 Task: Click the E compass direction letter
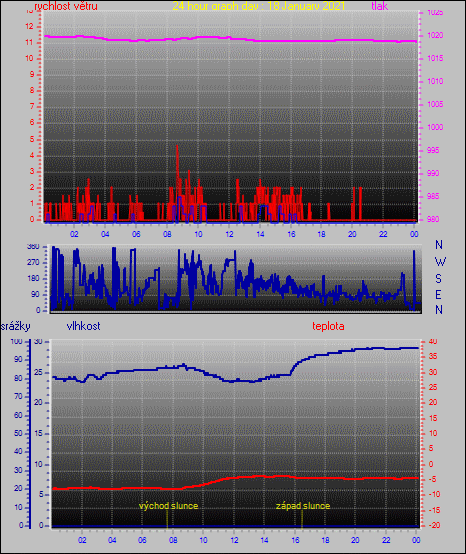pos(438,294)
